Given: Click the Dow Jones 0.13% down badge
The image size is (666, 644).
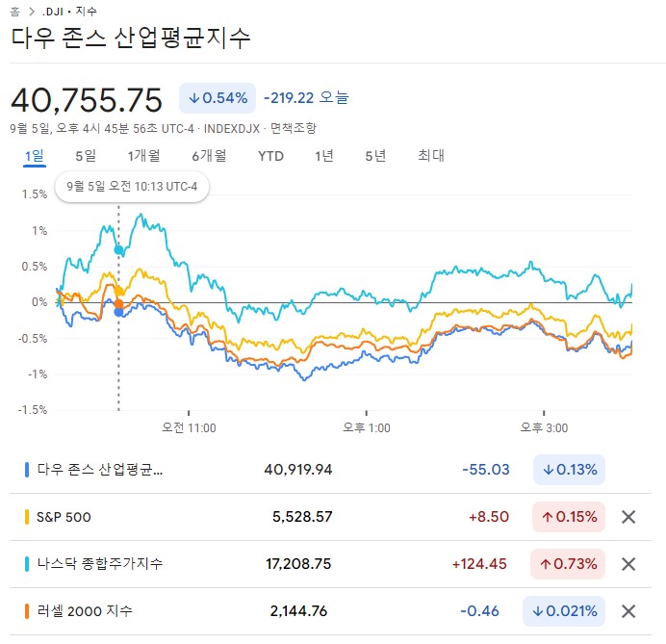Looking at the screenshot, I should click(x=569, y=470).
